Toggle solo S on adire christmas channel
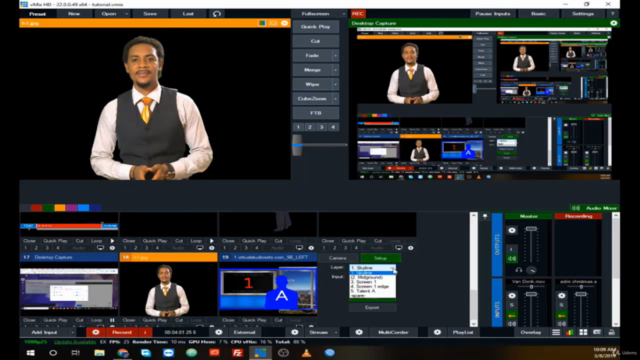Viewport: 640px width, 360px height. point(562,305)
